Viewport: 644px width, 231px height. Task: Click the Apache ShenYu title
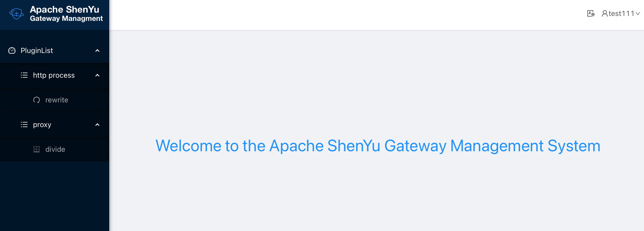tap(64, 10)
